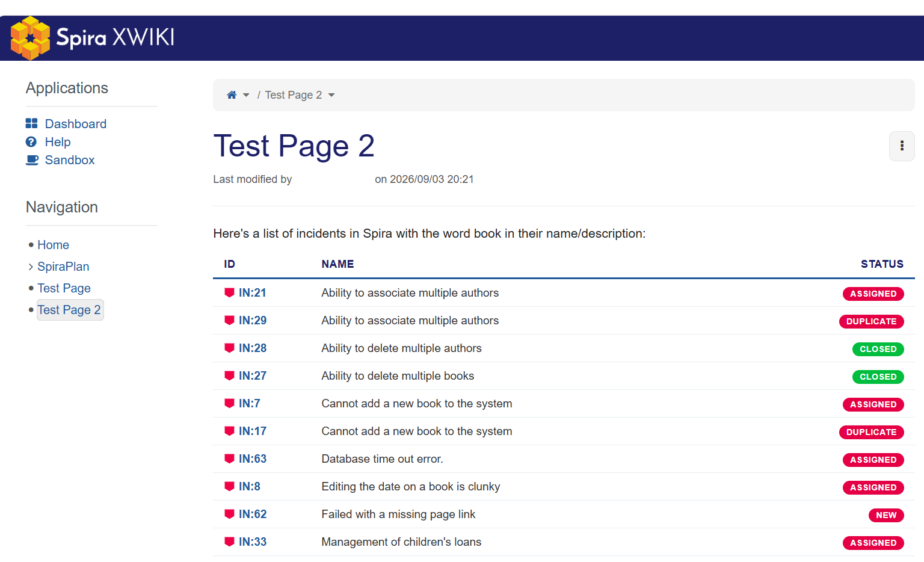The image size is (924, 562).
Task: Open incident link IN:29
Action: [253, 321]
